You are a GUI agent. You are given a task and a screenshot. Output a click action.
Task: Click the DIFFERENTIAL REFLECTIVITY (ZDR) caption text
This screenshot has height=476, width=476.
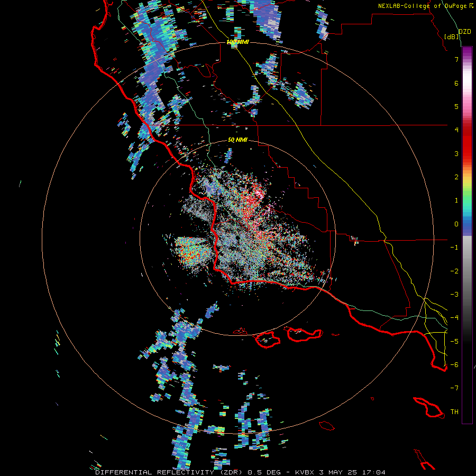pos(169,472)
